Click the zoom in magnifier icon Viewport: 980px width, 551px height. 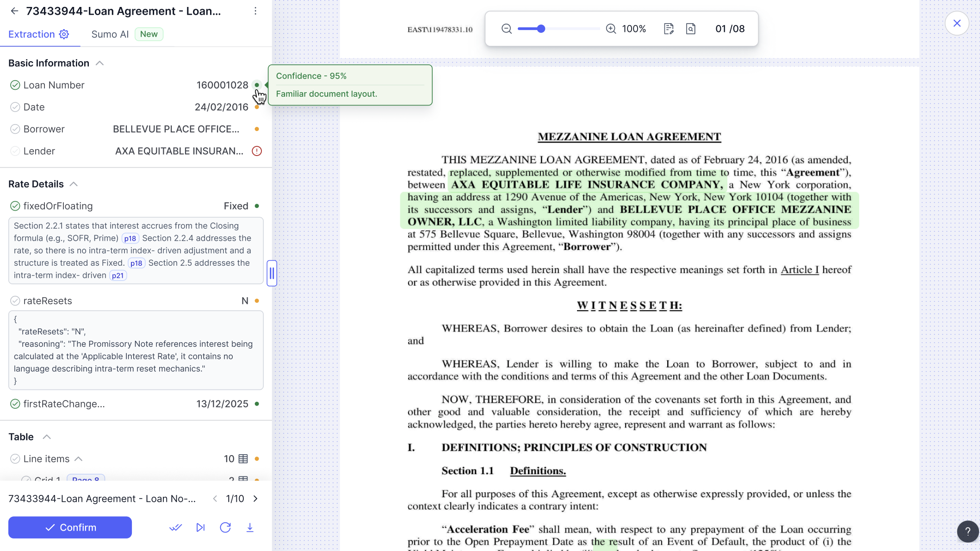[611, 29]
